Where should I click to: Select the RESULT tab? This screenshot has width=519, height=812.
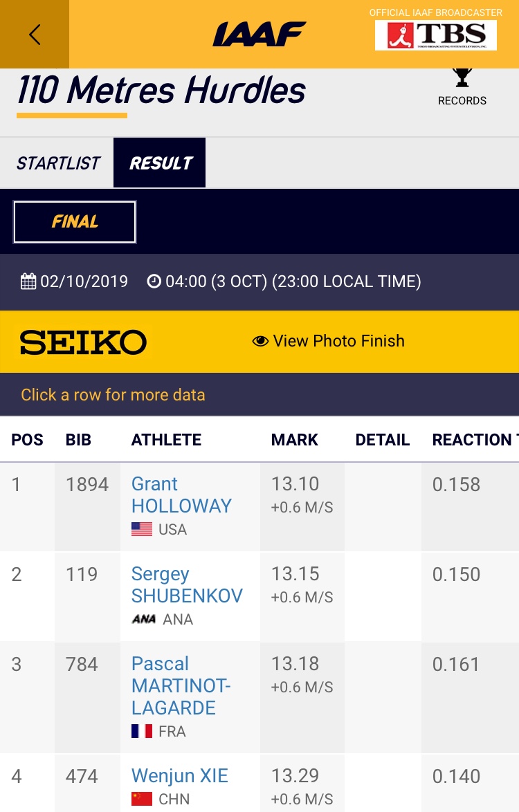(x=160, y=163)
